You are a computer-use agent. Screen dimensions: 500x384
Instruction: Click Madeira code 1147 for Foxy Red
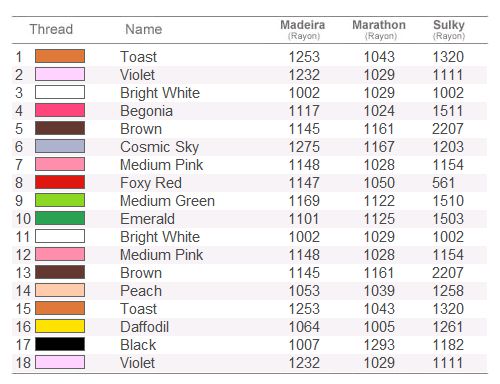pos(304,183)
